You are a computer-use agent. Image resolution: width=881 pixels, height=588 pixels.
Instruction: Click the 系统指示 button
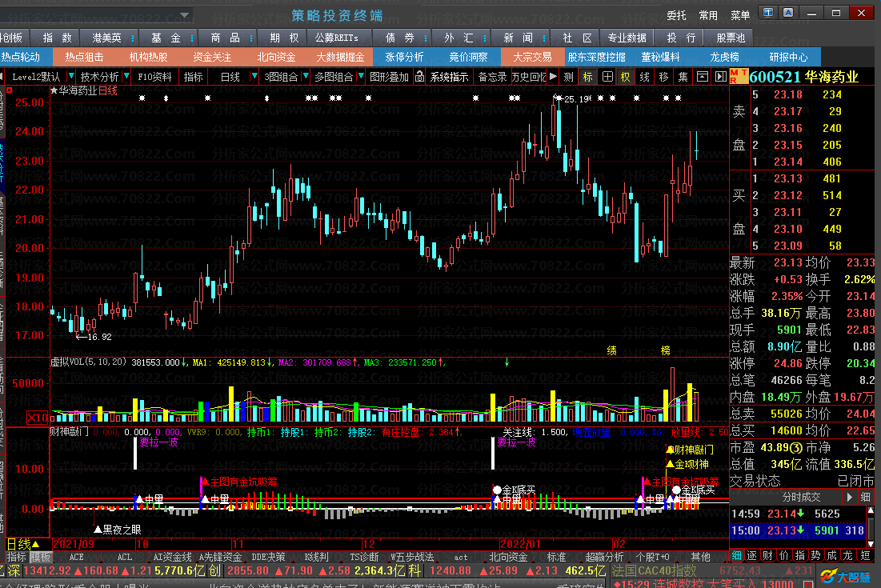pos(449,77)
